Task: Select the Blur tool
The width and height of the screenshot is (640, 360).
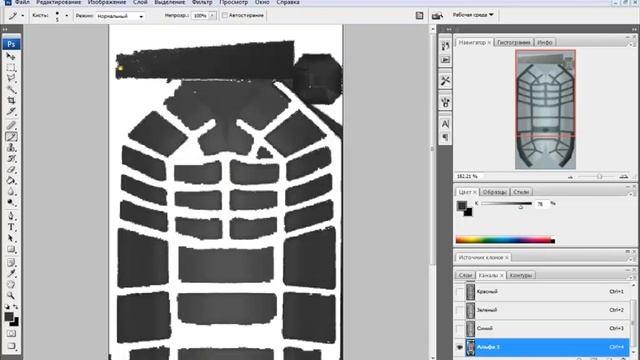Action: (11, 191)
